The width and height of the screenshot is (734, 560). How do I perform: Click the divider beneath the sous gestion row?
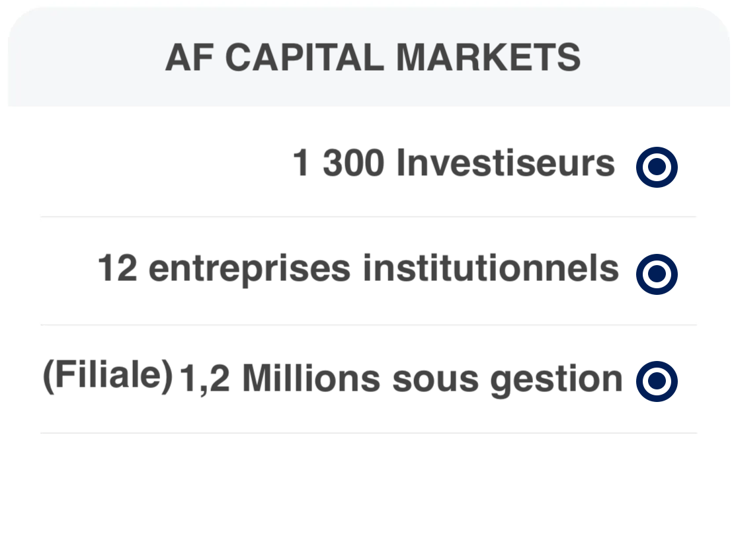[x=368, y=433]
